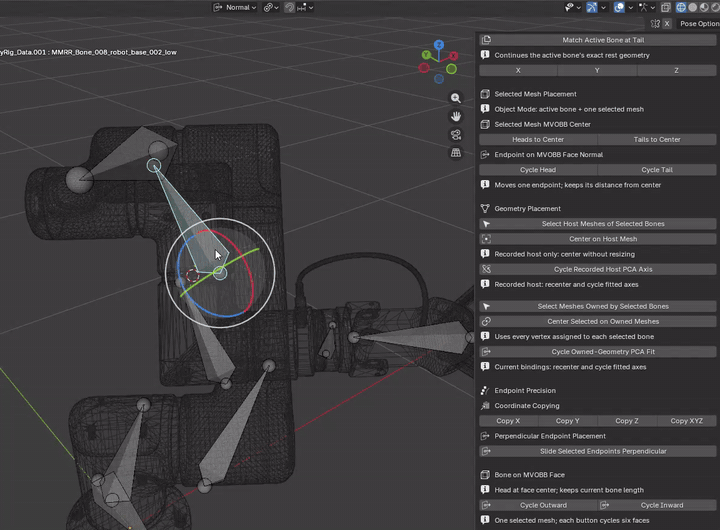Toggle proportional editing
The image size is (720, 530).
click(289, 7)
